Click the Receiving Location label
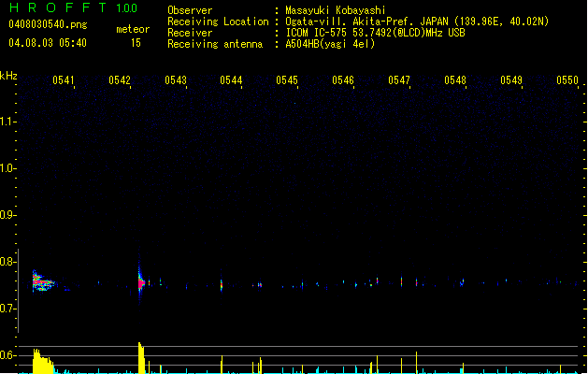Image resolution: width=588 pixels, height=374 pixels. (218, 22)
